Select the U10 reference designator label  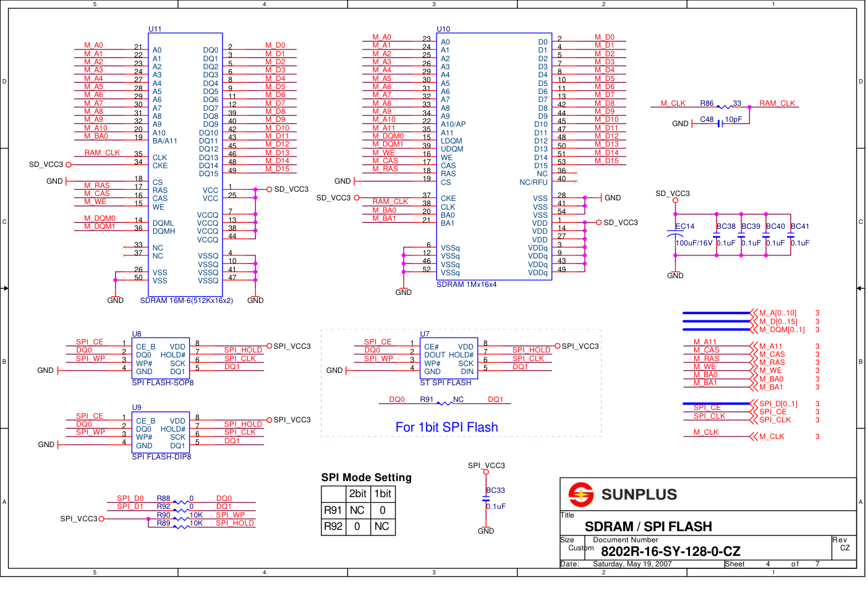tap(443, 29)
